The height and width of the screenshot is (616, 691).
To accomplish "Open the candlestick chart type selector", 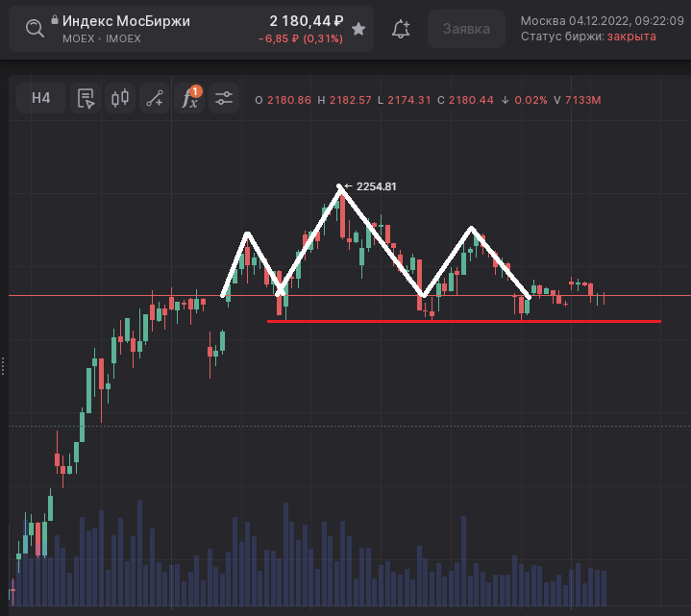I will (x=120, y=98).
